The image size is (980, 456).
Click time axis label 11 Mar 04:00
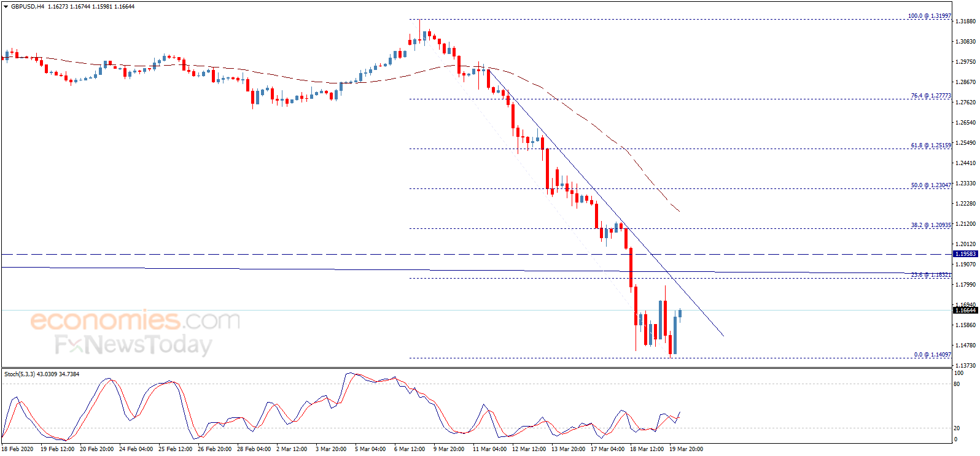[489, 449]
